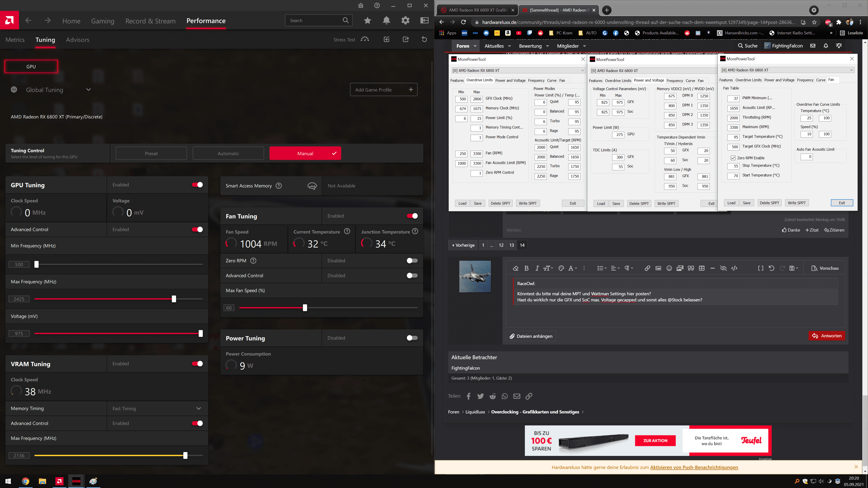Open the help question mark in AMD title bar
This screenshot has width=868, height=488.
pyautogui.click(x=377, y=5)
